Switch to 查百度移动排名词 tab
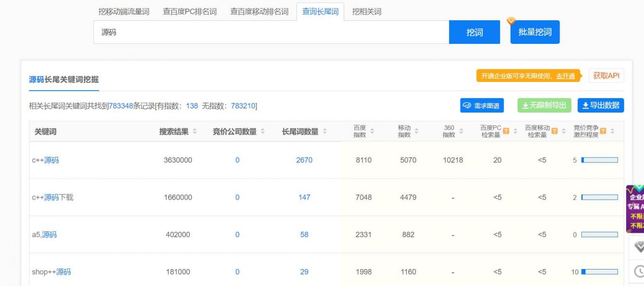 pyautogui.click(x=259, y=12)
